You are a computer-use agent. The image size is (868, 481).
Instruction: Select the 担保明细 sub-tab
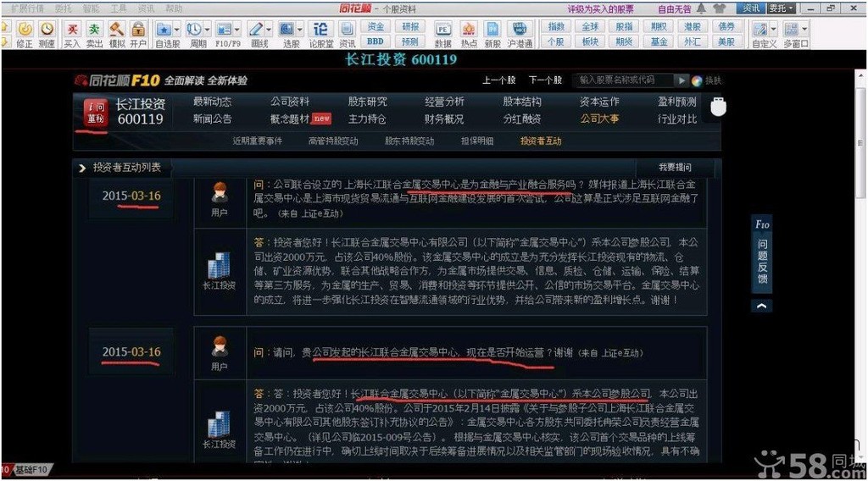click(x=477, y=141)
